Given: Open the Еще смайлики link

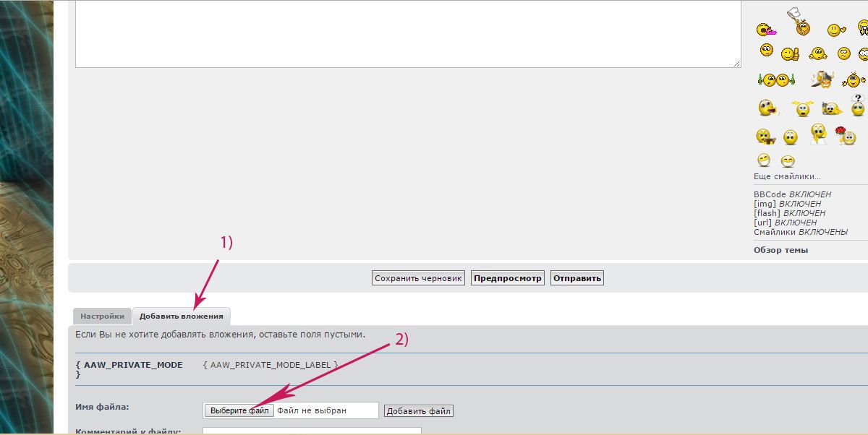Looking at the screenshot, I should click(787, 176).
